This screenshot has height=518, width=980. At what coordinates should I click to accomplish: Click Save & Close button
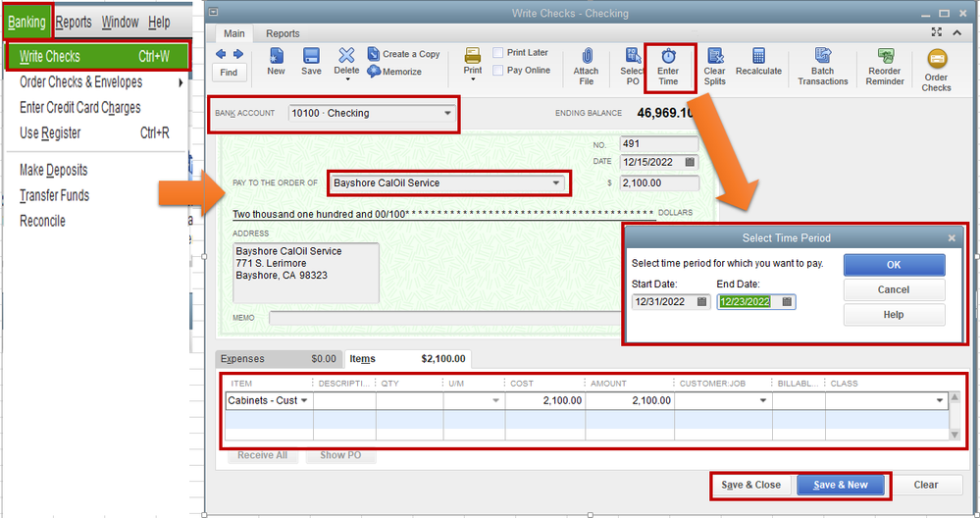[751, 485]
